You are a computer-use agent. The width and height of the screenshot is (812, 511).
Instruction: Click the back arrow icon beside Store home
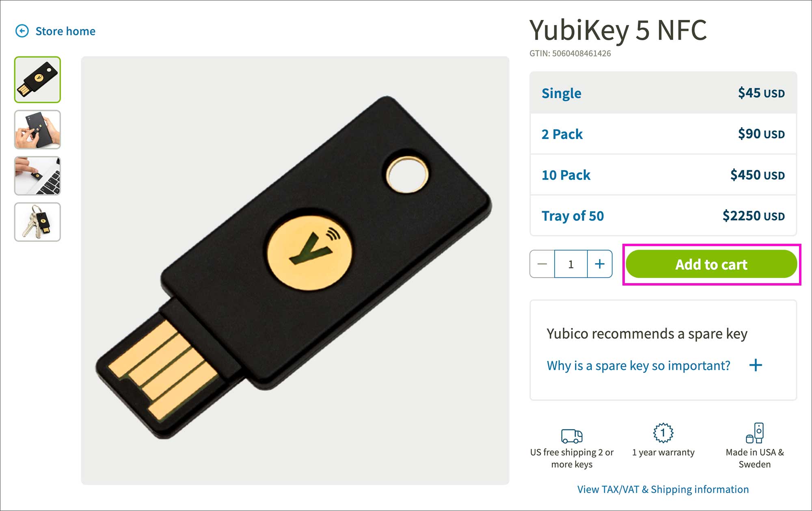tap(22, 31)
